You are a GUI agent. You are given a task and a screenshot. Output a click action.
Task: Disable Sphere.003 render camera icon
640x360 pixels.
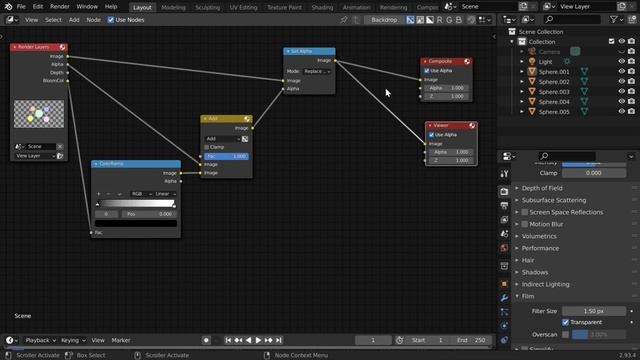click(631, 91)
